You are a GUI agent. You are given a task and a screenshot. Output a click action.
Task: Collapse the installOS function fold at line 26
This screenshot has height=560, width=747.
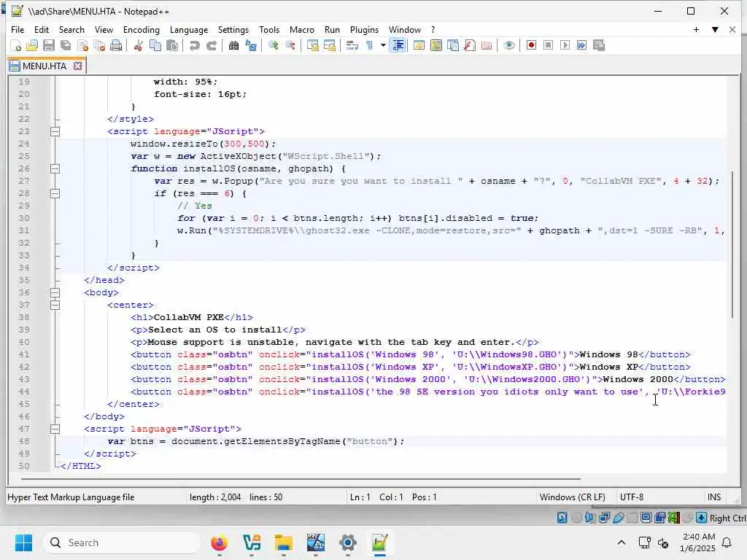point(55,168)
